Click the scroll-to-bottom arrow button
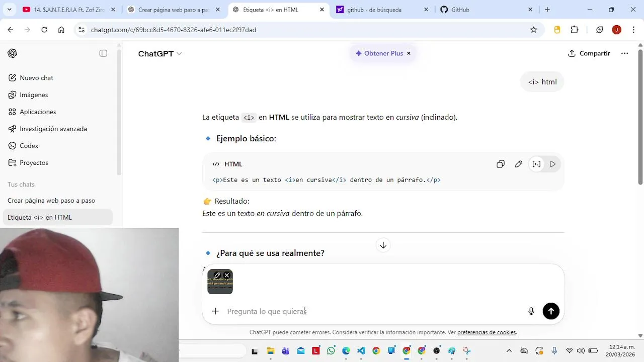 coord(383,245)
